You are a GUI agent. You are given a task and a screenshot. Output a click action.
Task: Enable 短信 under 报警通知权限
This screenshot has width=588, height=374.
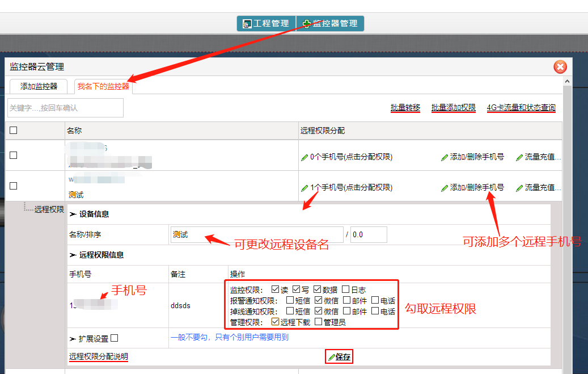290,300
